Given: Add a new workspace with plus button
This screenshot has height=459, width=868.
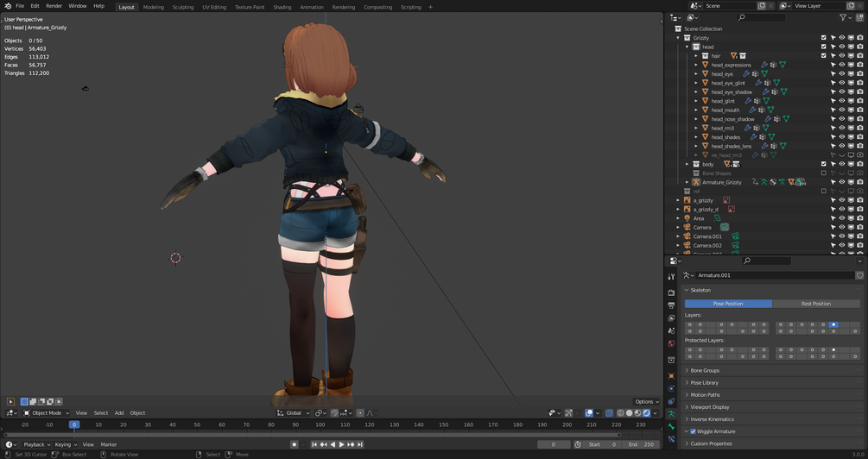Looking at the screenshot, I should pos(431,7).
